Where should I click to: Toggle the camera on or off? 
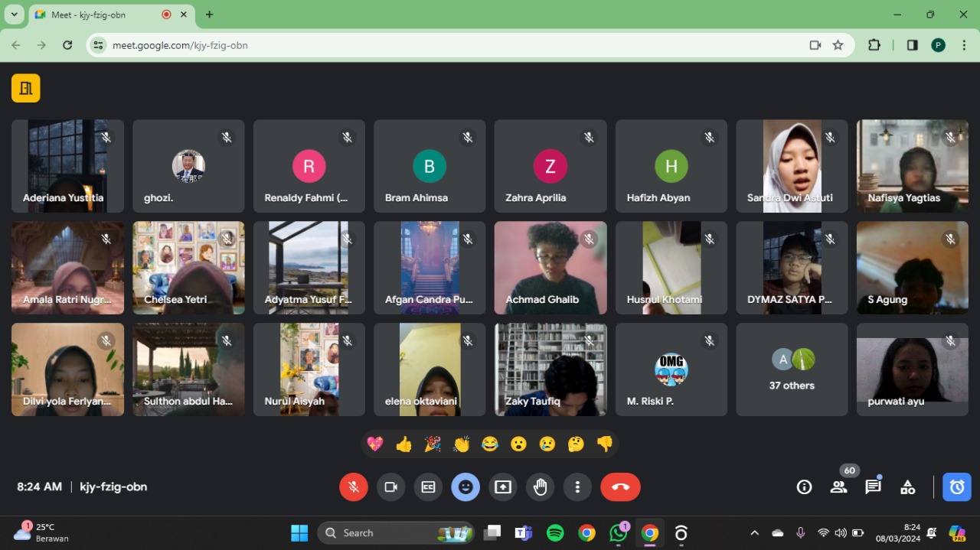pos(390,487)
